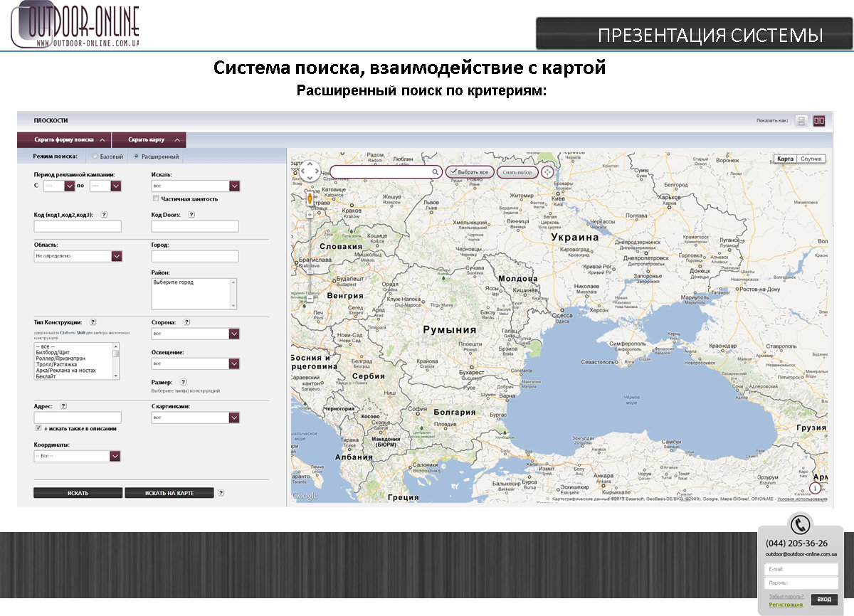Pick up the Street View pegman
Image resolution: width=854 pixels, height=616 pixels.
point(310,198)
